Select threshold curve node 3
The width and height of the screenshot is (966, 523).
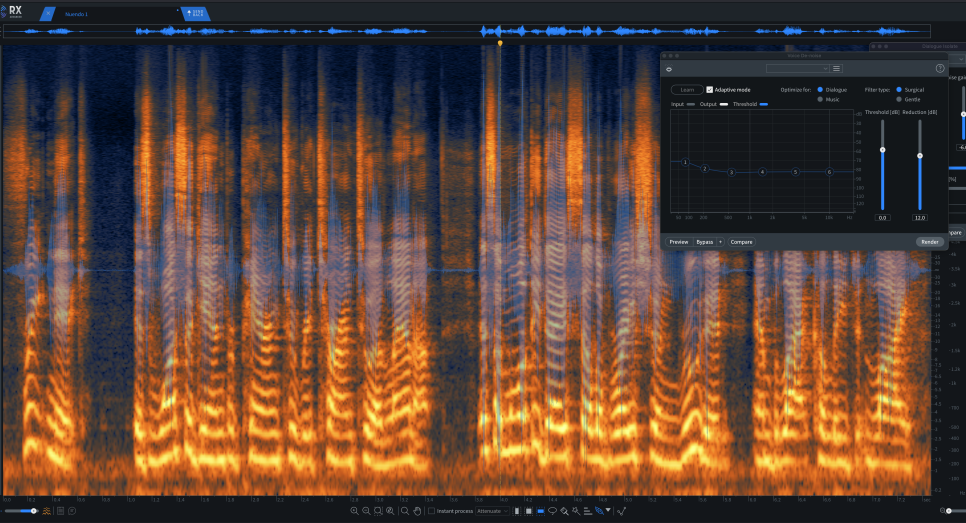731,172
